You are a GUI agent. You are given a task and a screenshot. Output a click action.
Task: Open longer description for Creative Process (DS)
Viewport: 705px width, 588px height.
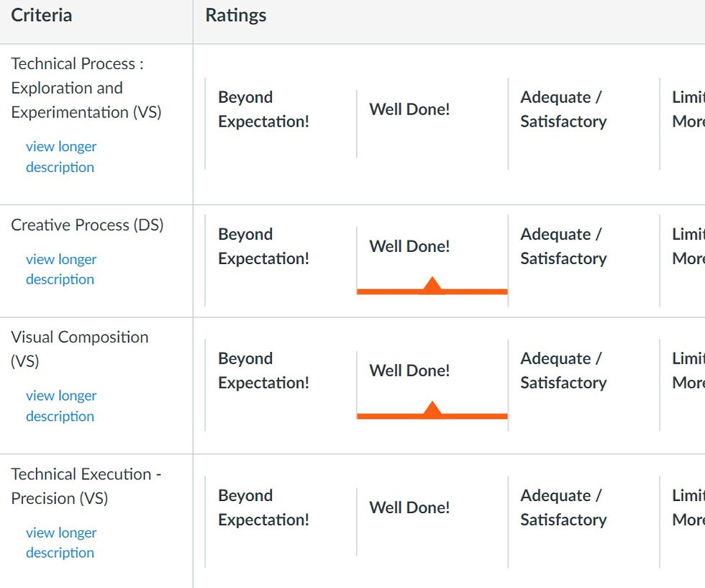click(61, 269)
